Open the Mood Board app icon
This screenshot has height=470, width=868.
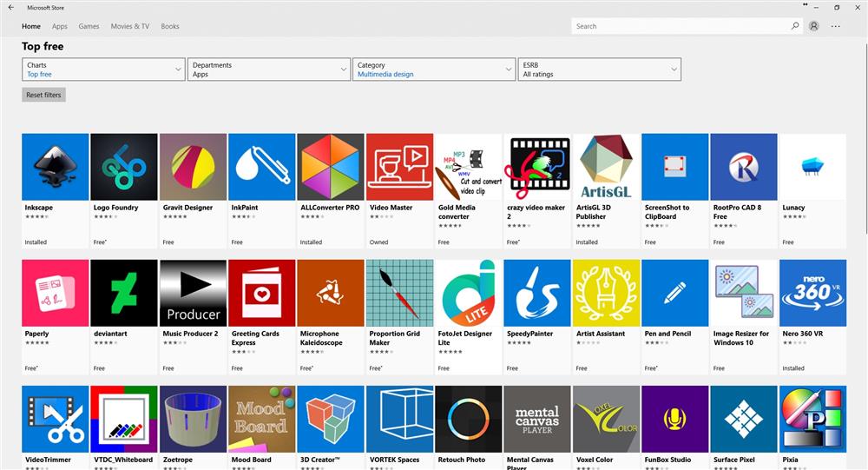click(262, 419)
